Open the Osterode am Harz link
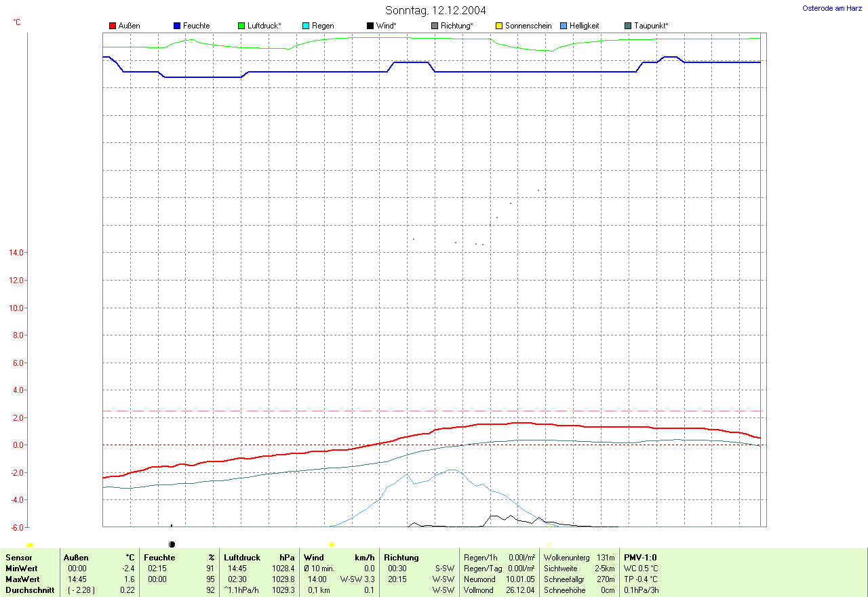Screen dimensions: 868x597 click(831, 8)
